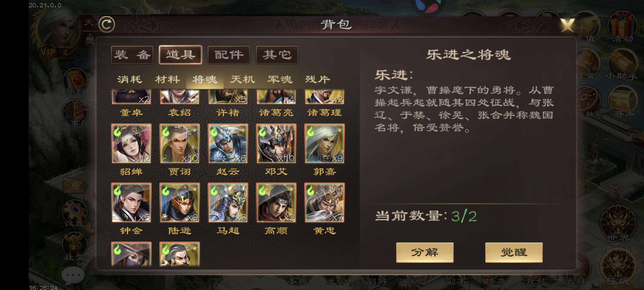Open the 天机 sub-category
The height and width of the screenshot is (290, 644).
[242, 79]
